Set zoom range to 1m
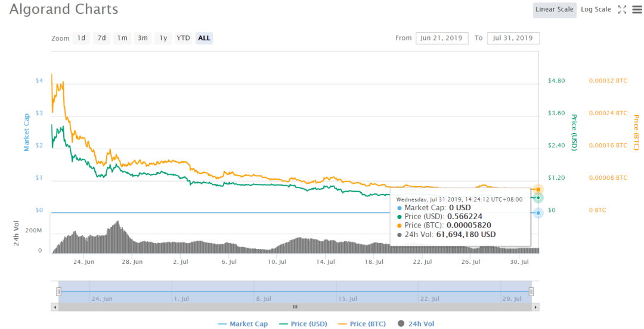This screenshot has height=329, width=644. tap(122, 38)
